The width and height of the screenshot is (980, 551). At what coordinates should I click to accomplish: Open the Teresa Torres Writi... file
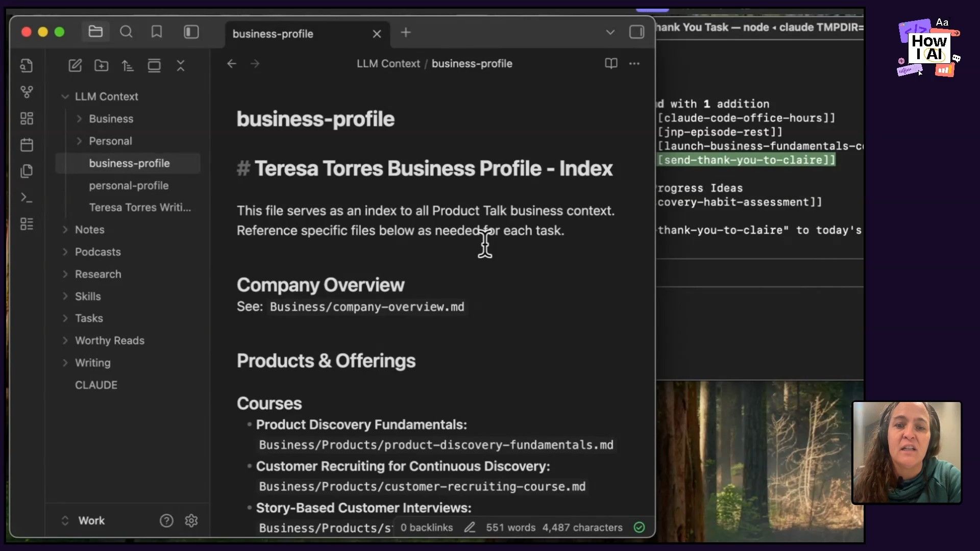[x=140, y=208]
